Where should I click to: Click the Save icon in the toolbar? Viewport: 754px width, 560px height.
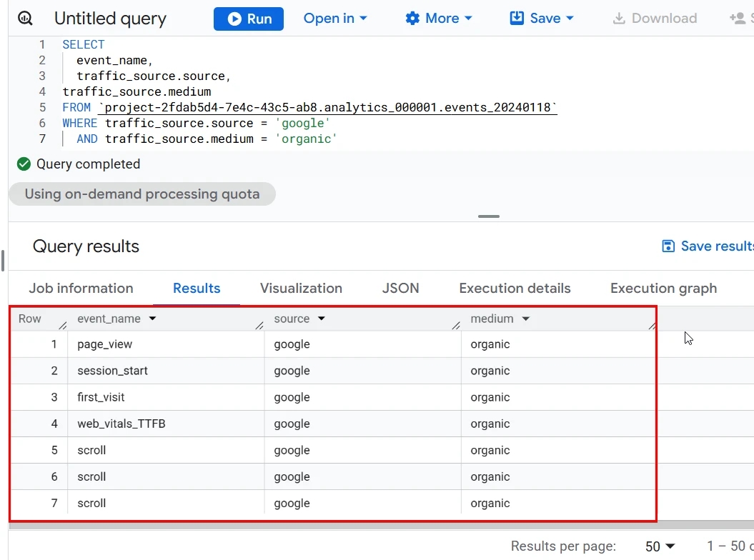517,19
